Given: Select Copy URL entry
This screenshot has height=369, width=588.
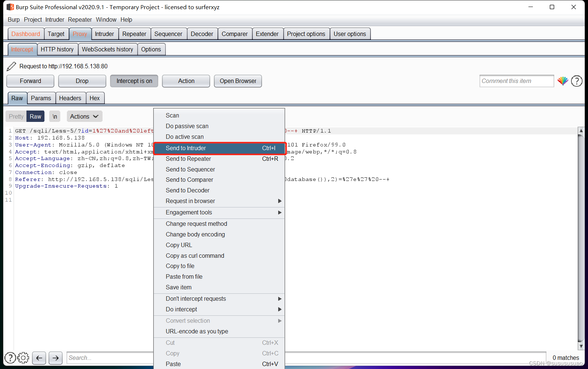Looking at the screenshot, I should pos(219,245).
